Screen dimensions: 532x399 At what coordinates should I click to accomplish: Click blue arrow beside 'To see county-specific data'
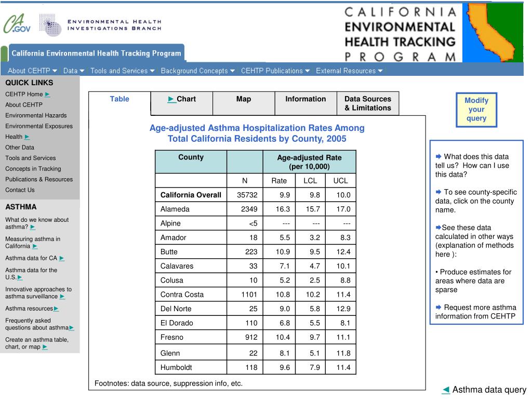[438, 192]
